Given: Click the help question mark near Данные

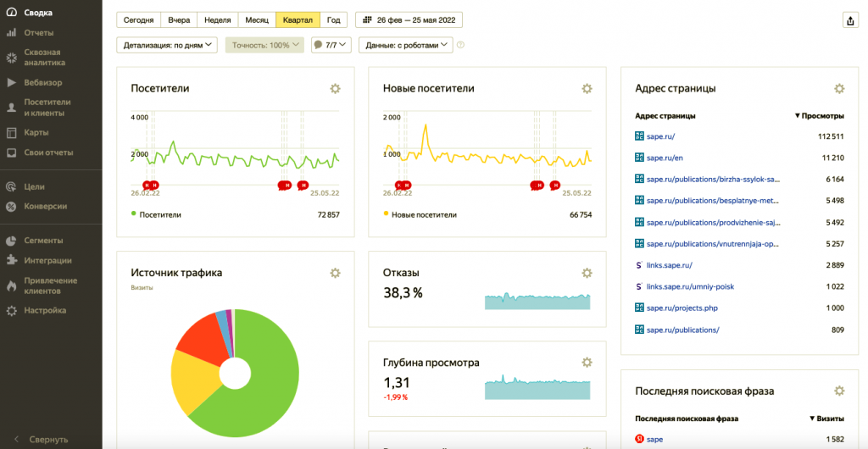Looking at the screenshot, I should 460,46.
